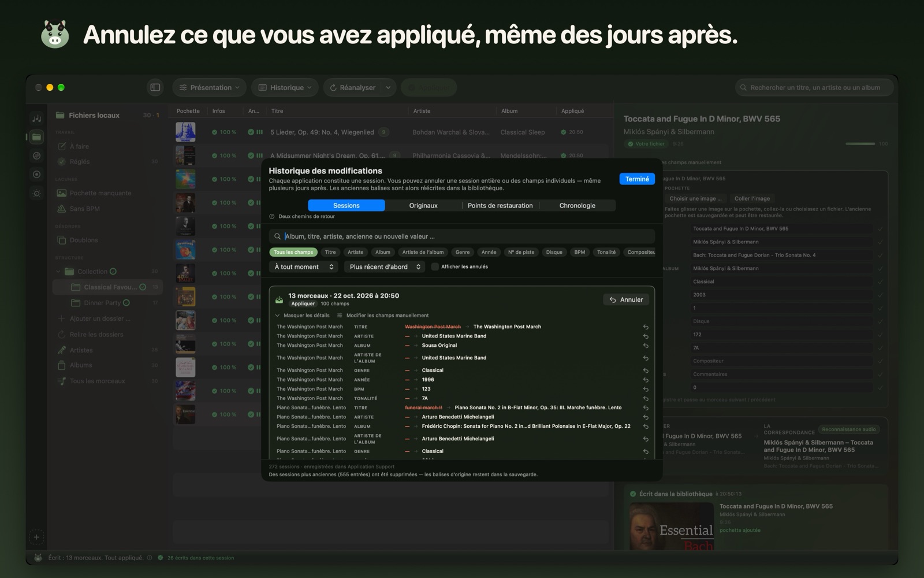Image resolution: width=924 pixels, height=578 pixels.
Task: Click the search magnifier in the history search field
Action: click(x=277, y=236)
